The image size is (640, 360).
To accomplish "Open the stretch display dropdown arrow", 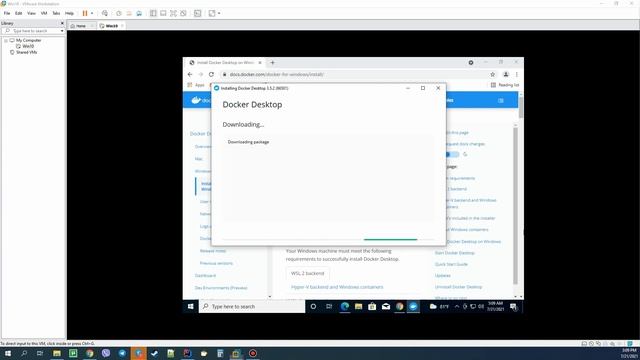I will click(219, 13).
